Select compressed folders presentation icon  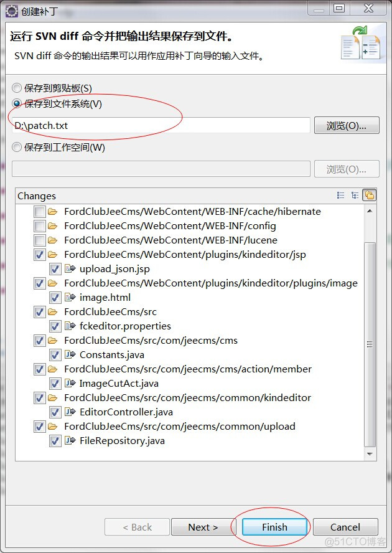369,195
